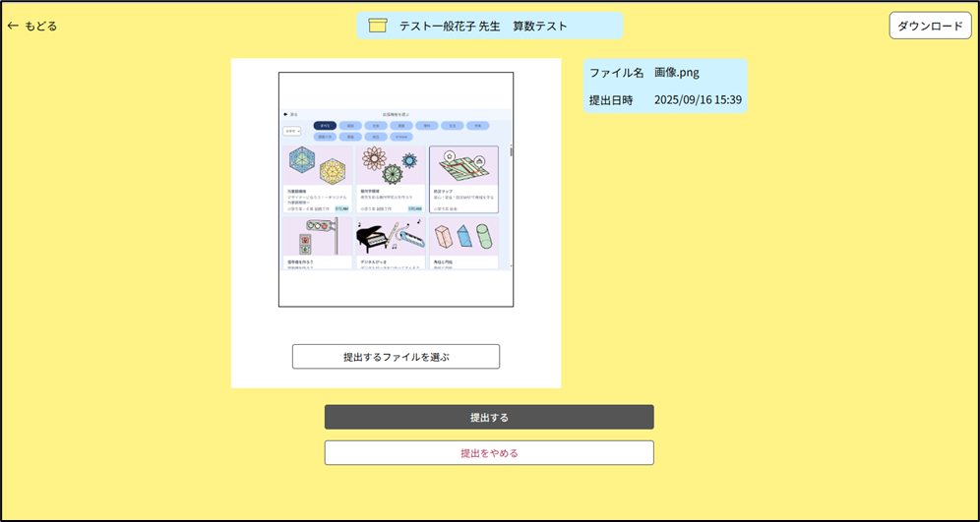Click the もどる text link
The image size is (980, 522).
pos(40,26)
